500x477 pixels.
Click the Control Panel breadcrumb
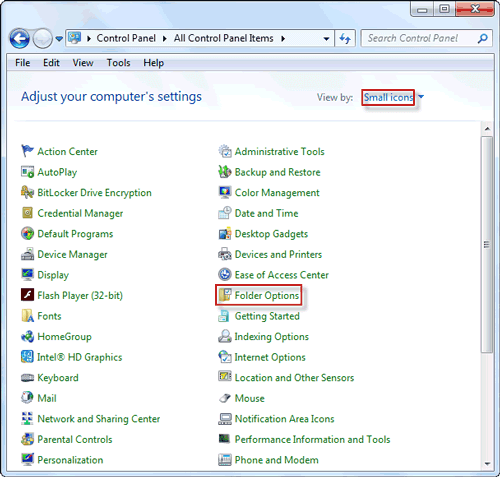click(126, 38)
